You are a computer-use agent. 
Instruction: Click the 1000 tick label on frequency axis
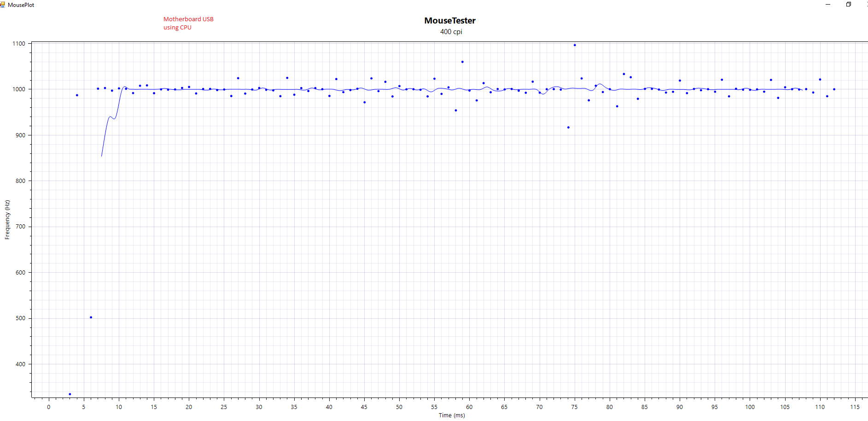[19, 89]
